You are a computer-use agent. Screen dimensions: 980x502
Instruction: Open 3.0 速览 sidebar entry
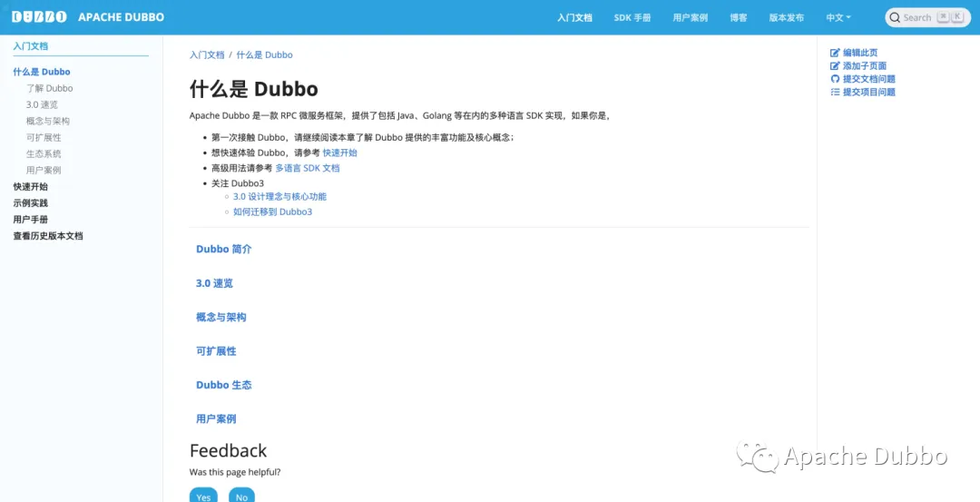tap(42, 104)
